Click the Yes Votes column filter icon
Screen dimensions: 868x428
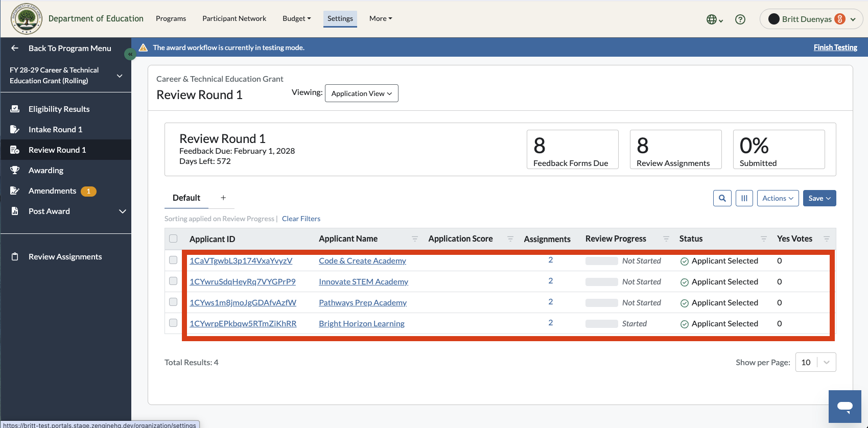pos(827,239)
